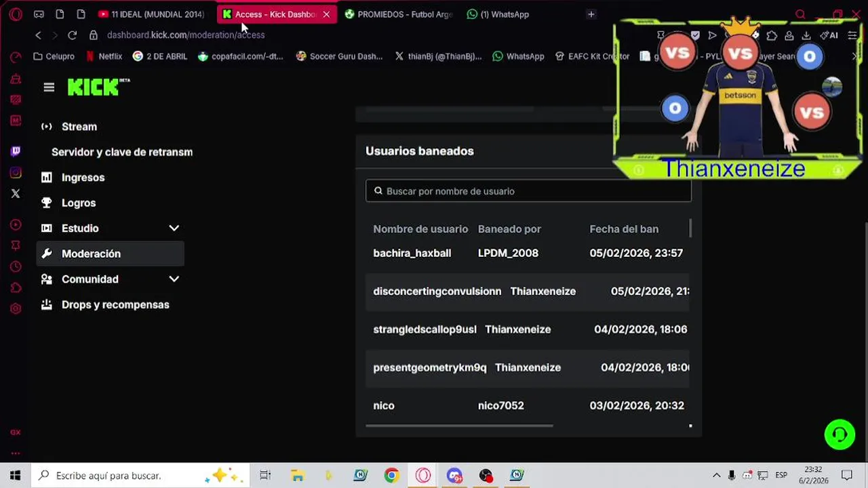Reload the Kick dashboard page
The height and width of the screenshot is (488, 868).
pos(72,35)
